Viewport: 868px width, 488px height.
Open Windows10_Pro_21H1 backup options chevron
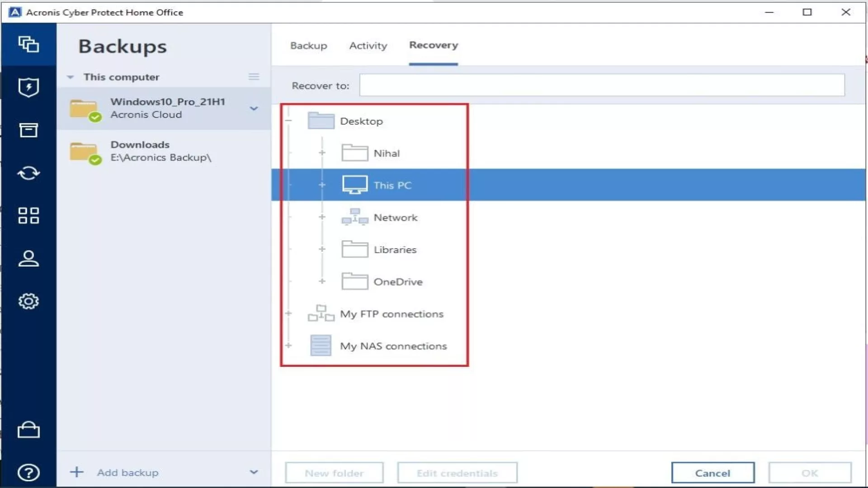254,108
